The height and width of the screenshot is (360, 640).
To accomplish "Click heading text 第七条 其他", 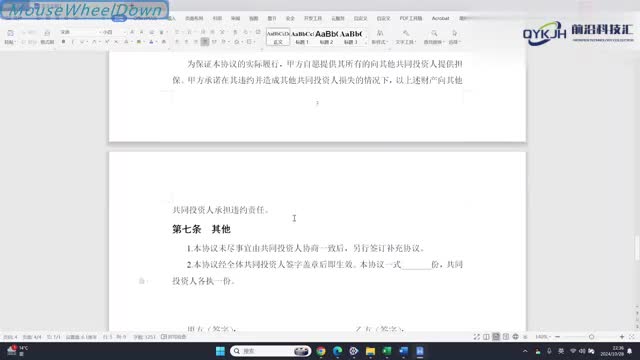I will point(201,229).
